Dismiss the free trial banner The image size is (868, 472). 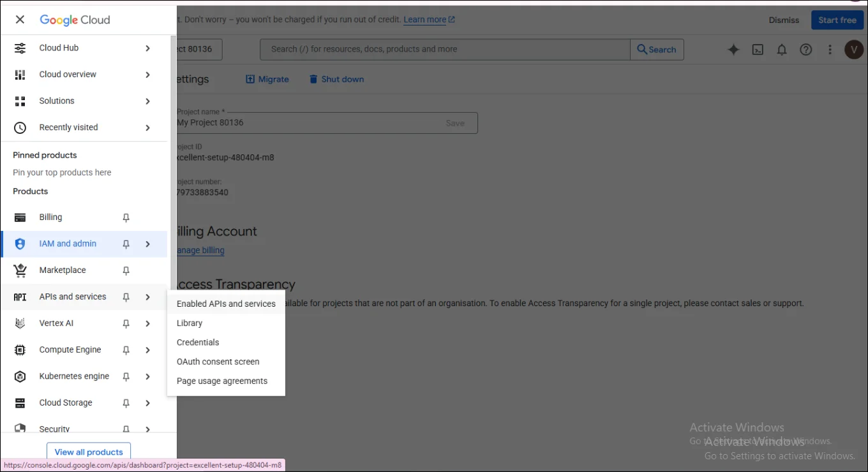784,20
